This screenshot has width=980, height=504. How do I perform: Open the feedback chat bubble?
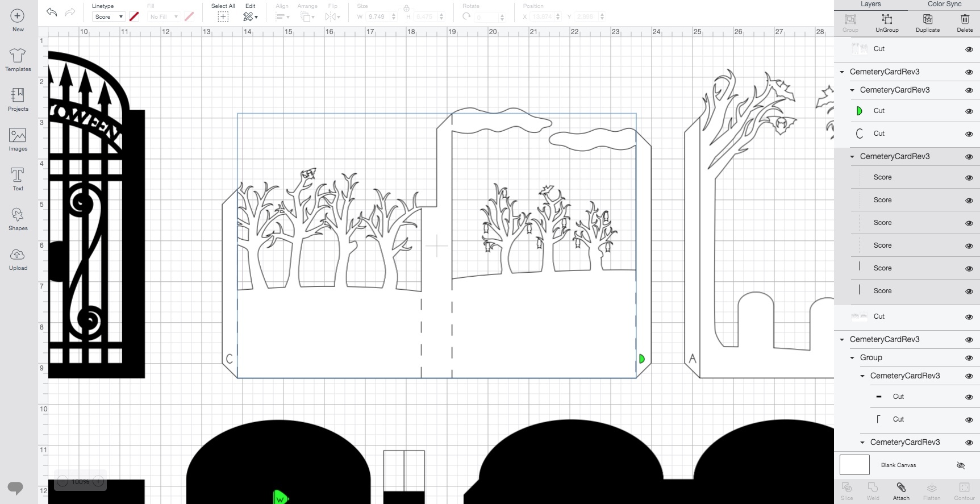tap(15, 488)
